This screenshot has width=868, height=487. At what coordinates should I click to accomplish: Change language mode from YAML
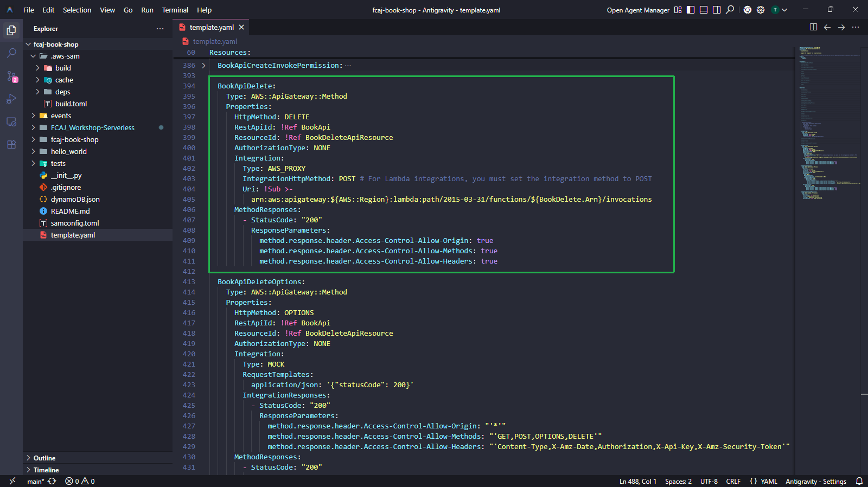point(769,482)
